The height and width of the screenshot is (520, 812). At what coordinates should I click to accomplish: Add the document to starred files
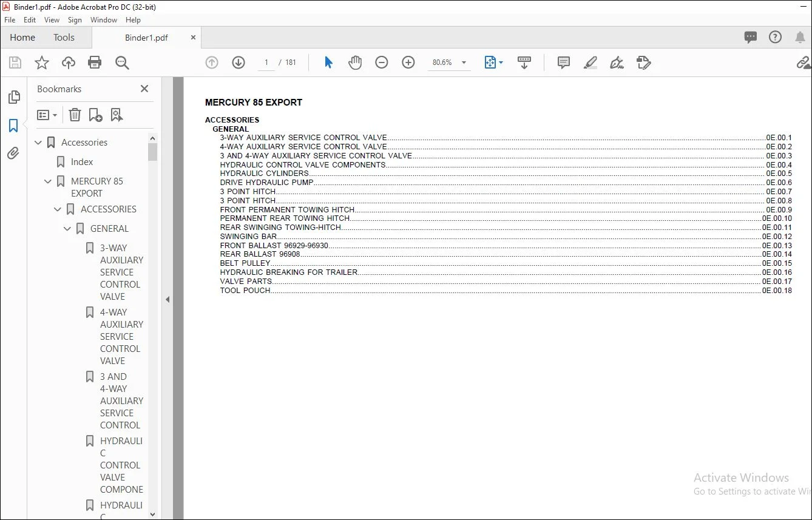coord(42,62)
